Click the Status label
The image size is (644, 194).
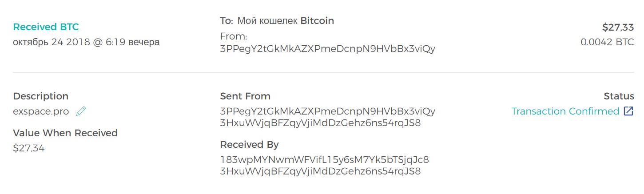pyautogui.click(x=619, y=96)
